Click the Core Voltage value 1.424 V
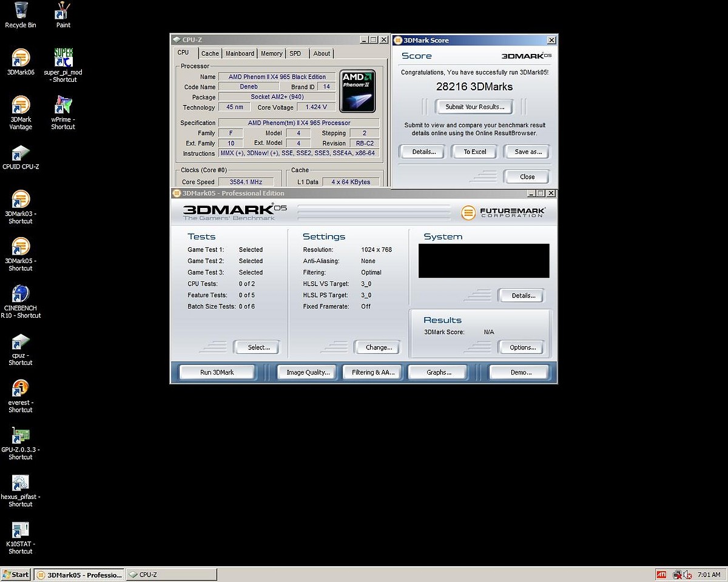 (x=316, y=107)
